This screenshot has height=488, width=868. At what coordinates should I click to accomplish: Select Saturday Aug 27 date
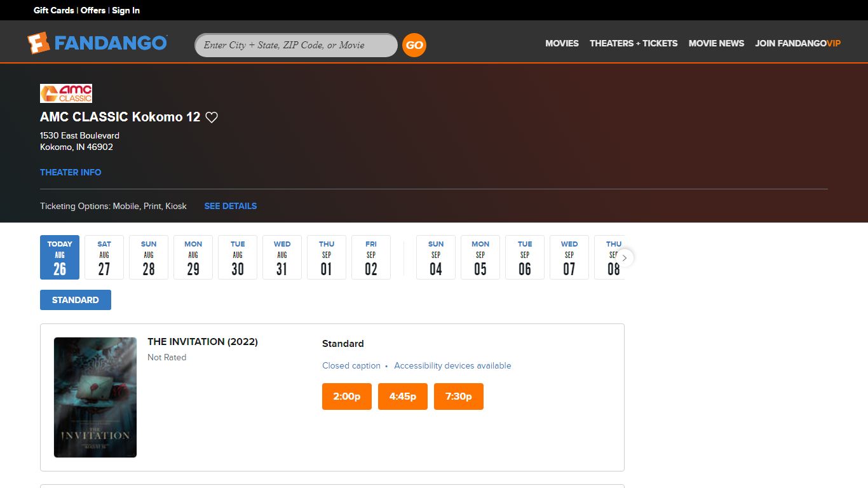(104, 257)
